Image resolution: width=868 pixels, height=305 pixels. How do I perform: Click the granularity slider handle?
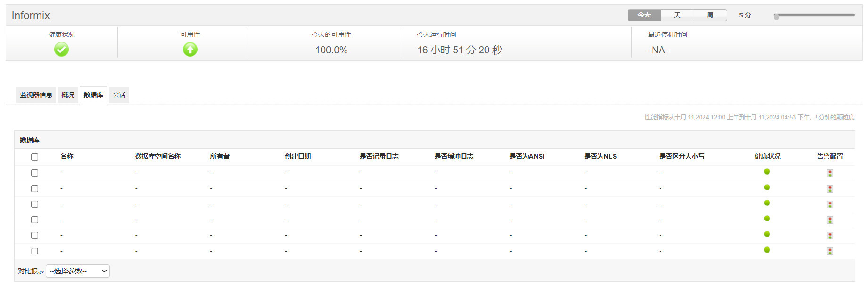tap(777, 17)
